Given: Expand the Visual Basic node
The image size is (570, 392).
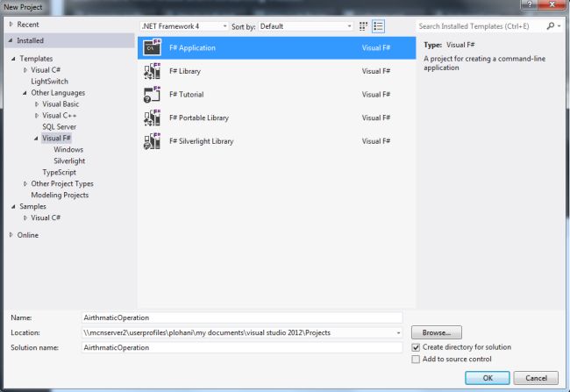Looking at the screenshot, I should (x=36, y=104).
